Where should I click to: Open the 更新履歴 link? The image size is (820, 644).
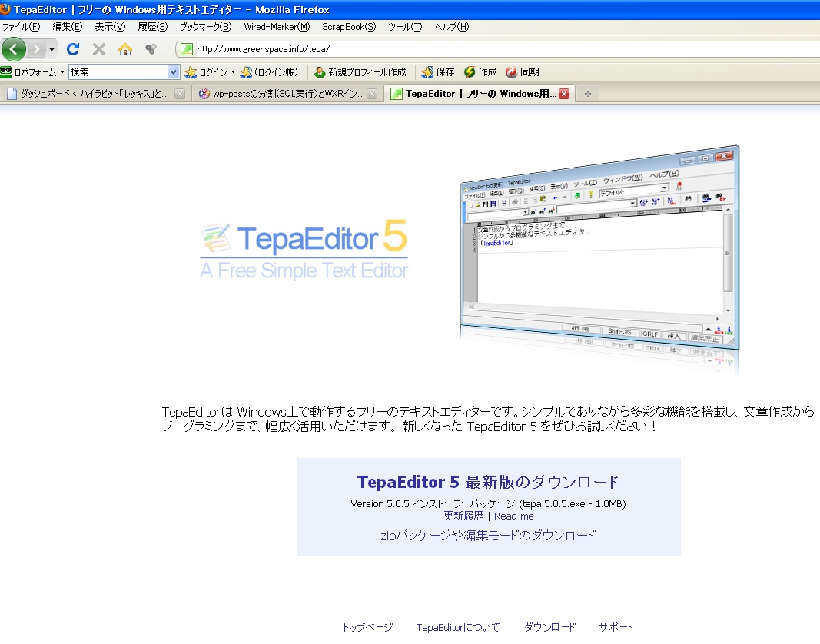[x=464, y=516]
